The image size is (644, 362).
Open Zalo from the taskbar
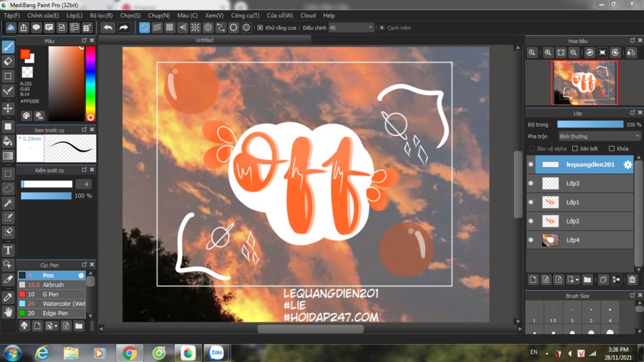point(216,353)
